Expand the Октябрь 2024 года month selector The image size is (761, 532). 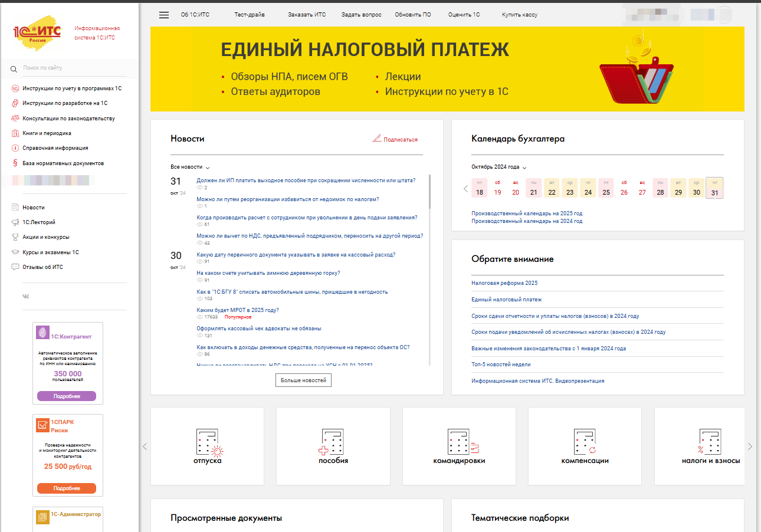(498, 167)
